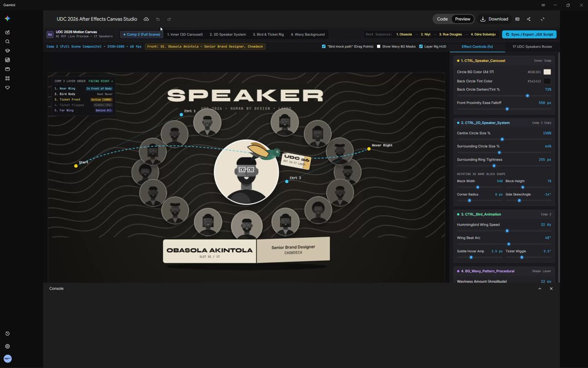
Task: Adjust Hummingbird Wing Speed slider
Action: [504, 231]
